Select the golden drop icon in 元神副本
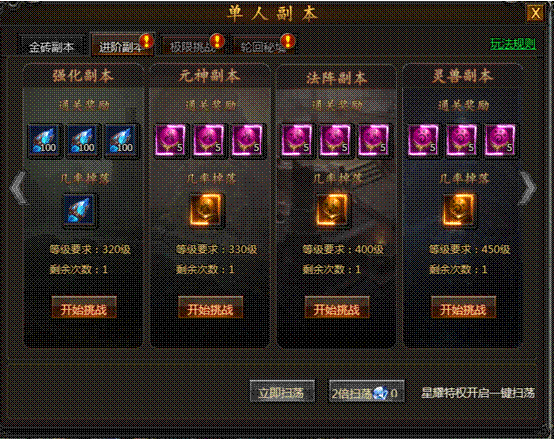 pos(206,210)
